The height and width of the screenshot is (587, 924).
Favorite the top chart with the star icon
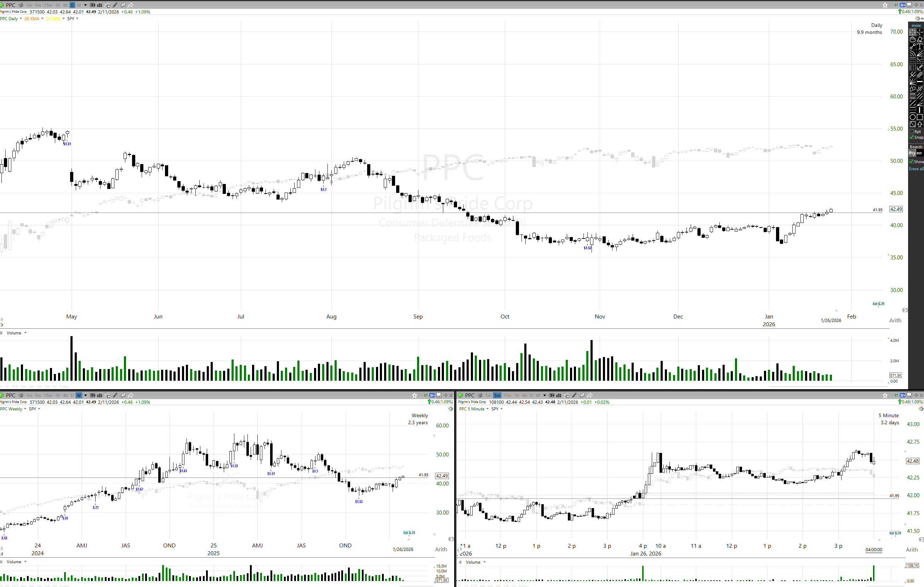tap(885, 5)
